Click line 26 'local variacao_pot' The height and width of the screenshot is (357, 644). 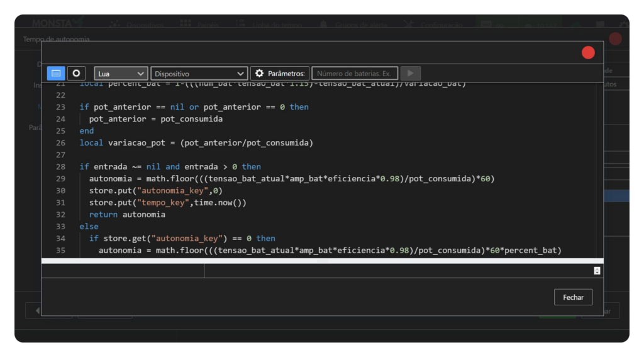click(x=196, y=143)
